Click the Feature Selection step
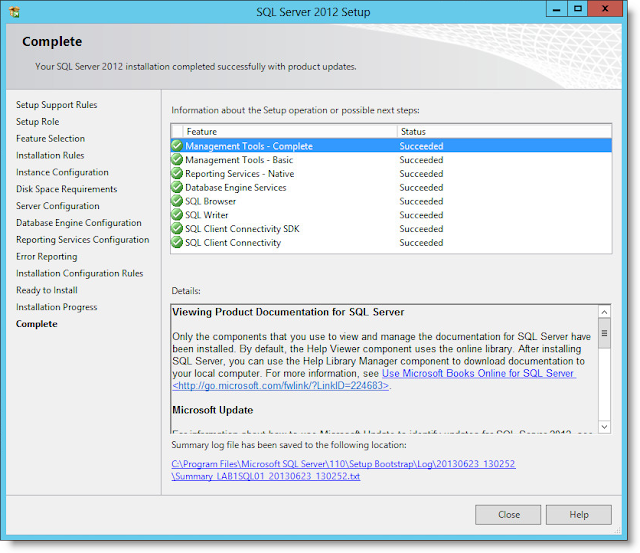The width and height of the screenshot is (640, 553). point(51,139)
